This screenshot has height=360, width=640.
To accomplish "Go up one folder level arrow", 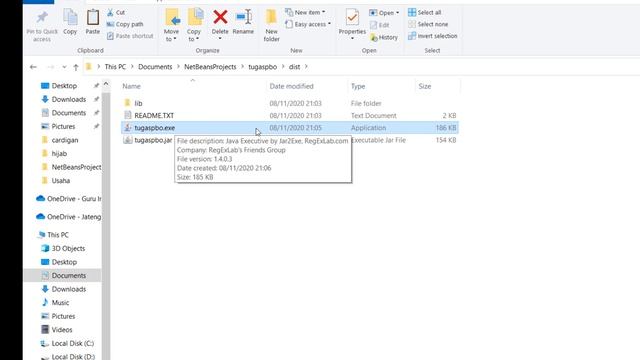I will (76, 67).
